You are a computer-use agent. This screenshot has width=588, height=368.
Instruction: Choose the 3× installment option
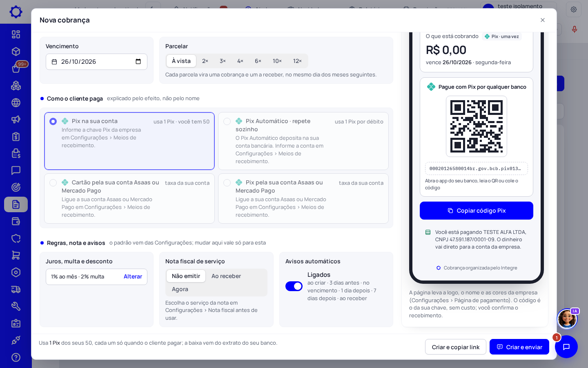click(223, 61)
